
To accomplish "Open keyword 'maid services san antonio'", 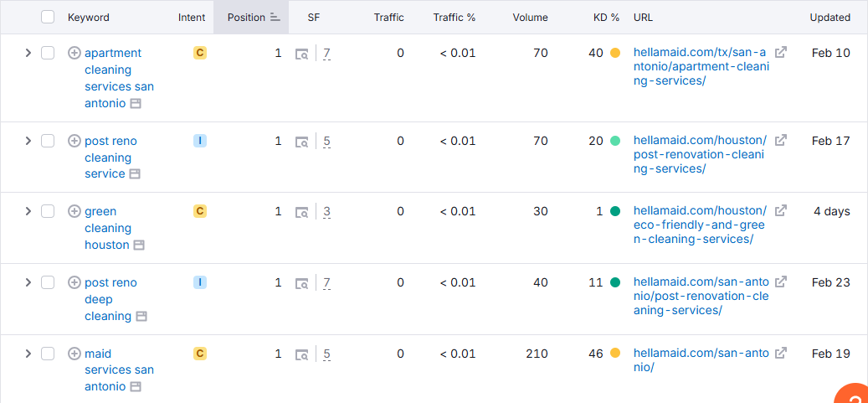I will (119, 369).
